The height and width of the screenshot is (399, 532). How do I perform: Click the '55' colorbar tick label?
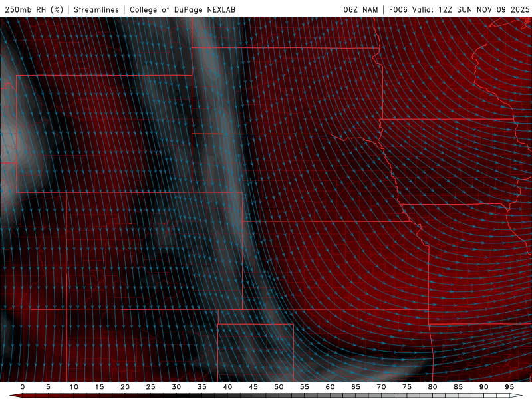click(305, 387)
